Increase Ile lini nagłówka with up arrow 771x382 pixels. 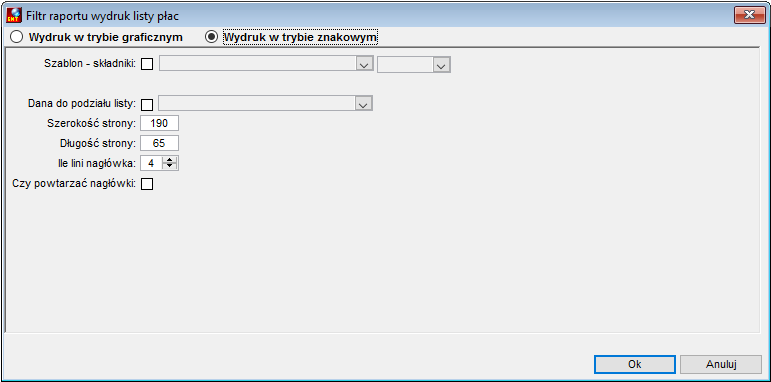170,160
